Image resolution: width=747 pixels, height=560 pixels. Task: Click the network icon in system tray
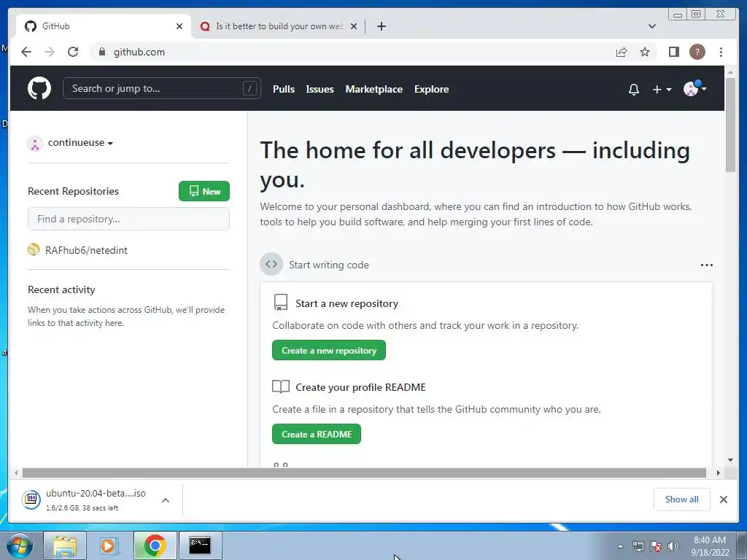[638, 546]
